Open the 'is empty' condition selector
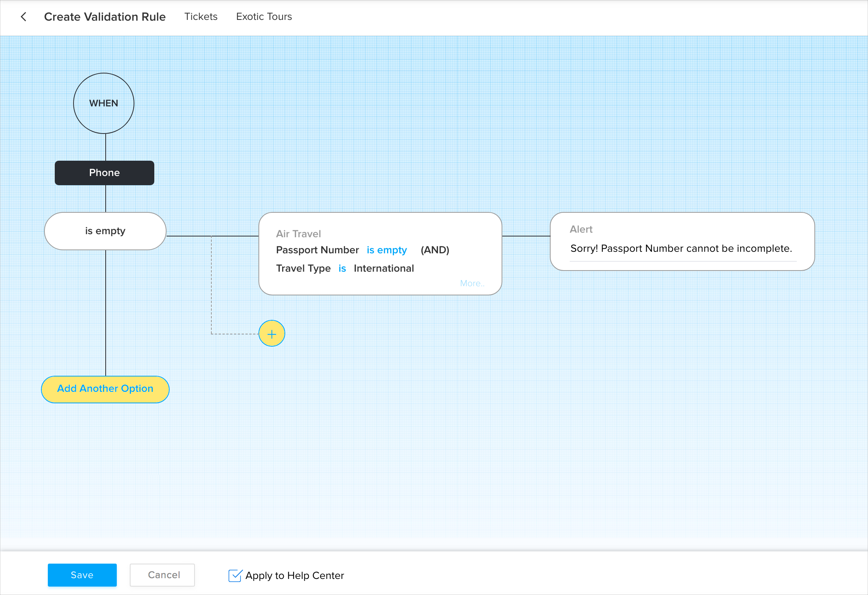The height and width of the screenshot is (595, 868). (105, 231)
